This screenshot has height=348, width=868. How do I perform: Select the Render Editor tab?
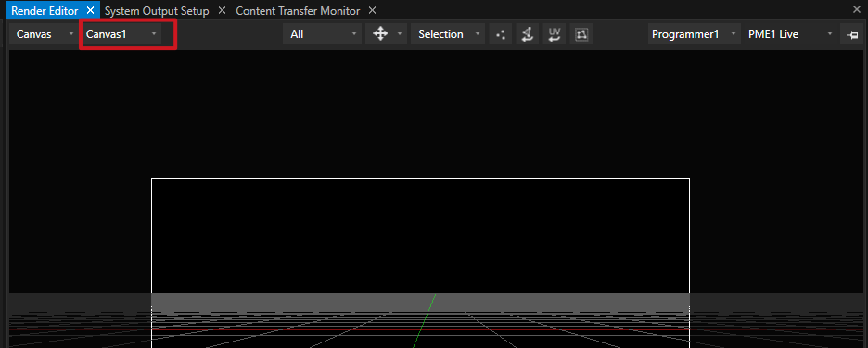(45, 11)
